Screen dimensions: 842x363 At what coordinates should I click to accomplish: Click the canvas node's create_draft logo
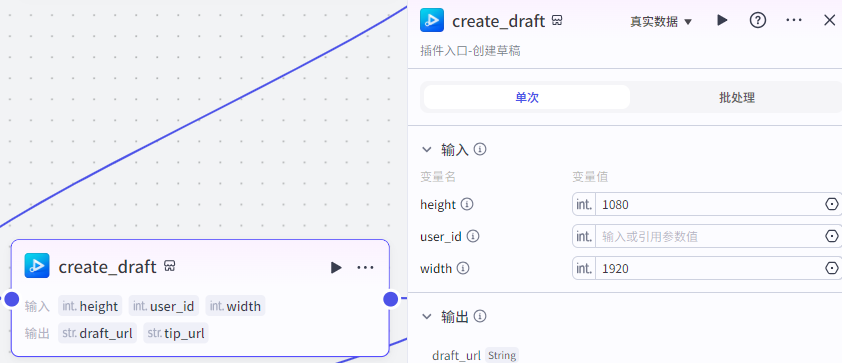tap(37, 266)
